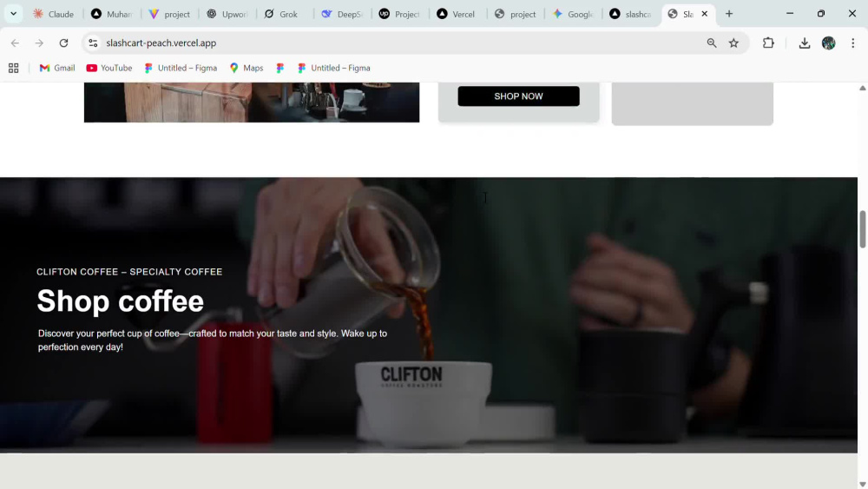868x489 pixels.
Task: Reload the current page
Action: [x=63, y=43]
